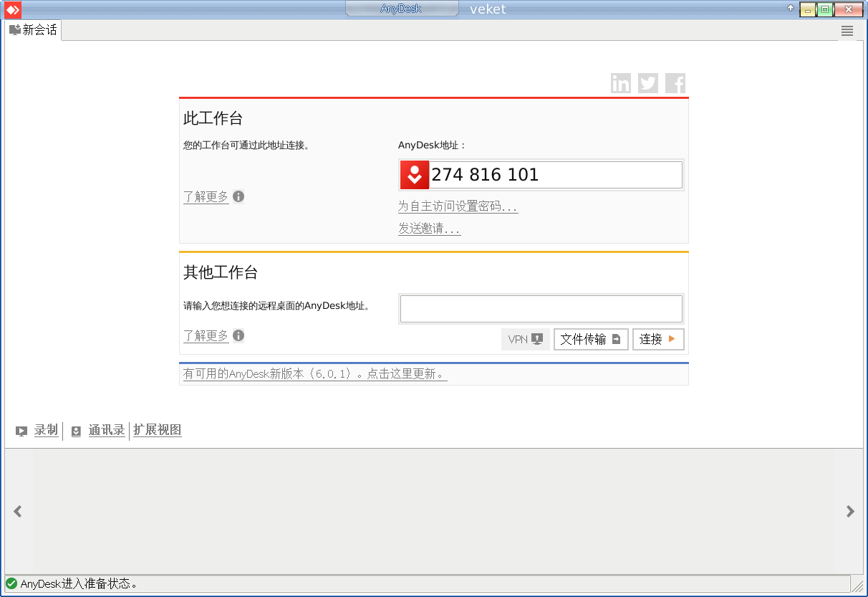Click the AnyDesk title bar tab

coord(402,9)
